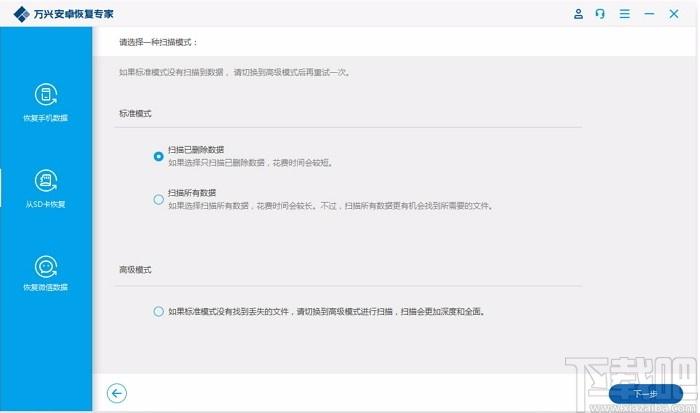Click the 扫描所有数据 option title
Image resolution: width=700 pixels, height=413 pixels.
pos(192,192)
